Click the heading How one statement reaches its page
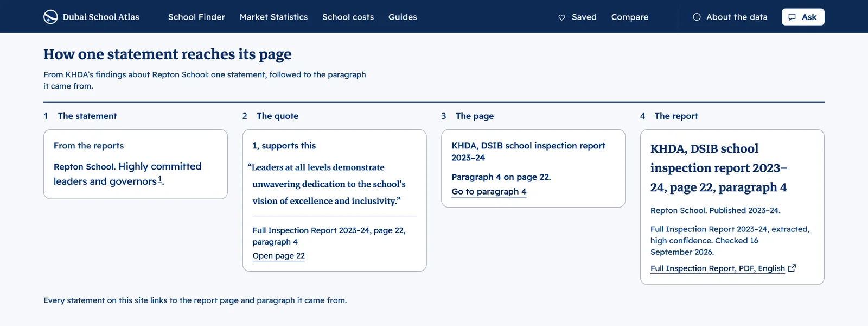868x326 pixels. click(x=168, y=54)
